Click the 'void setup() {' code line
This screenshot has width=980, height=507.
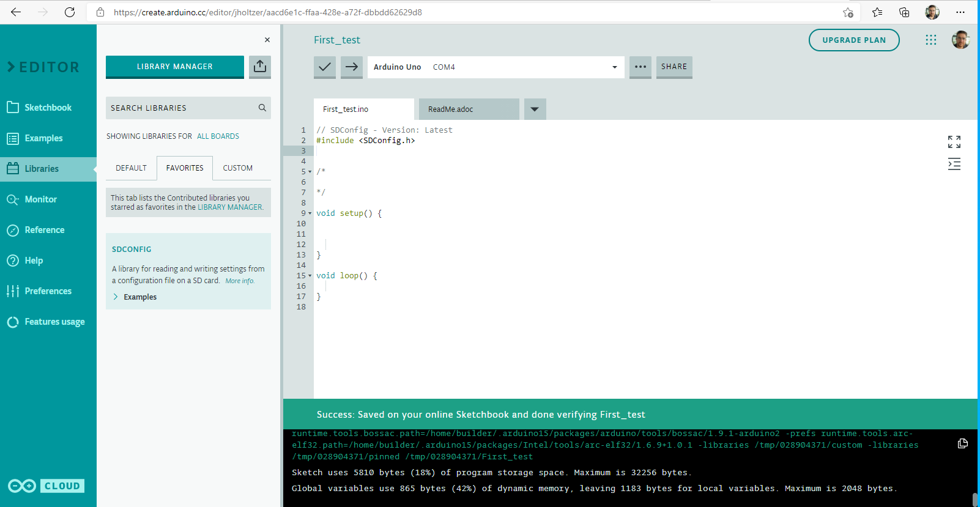(x=349, y=213)
